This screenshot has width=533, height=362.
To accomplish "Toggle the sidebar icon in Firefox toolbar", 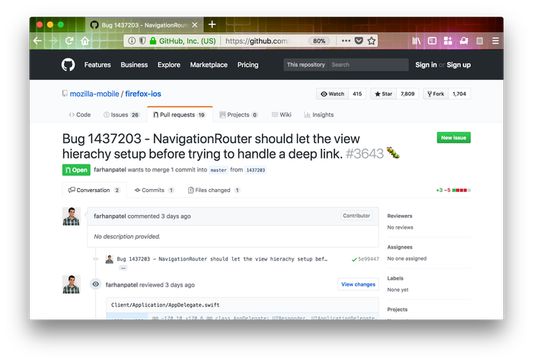I will point(432,41).
